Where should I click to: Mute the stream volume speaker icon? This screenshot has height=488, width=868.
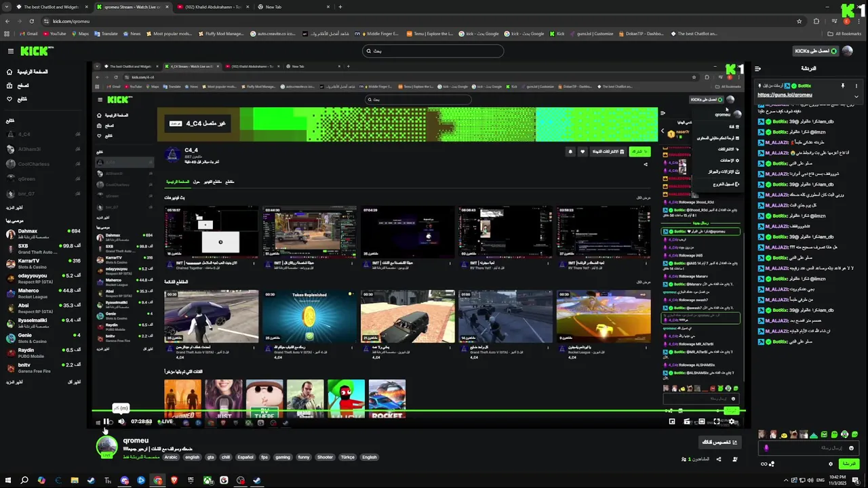[x=121, y=422]
